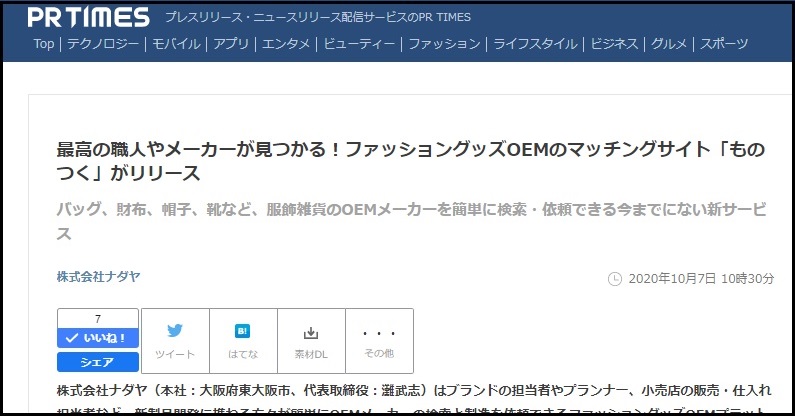Image resolution: width=795 pixels, height=416 pixels.
Task: Select the グルメ category
Action: click(669, 44)
